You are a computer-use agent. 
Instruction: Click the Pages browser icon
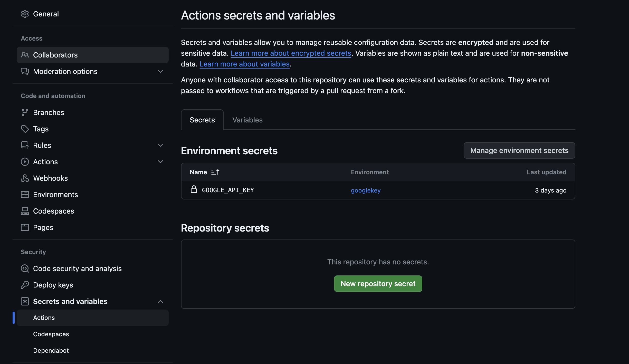[25, 227]
